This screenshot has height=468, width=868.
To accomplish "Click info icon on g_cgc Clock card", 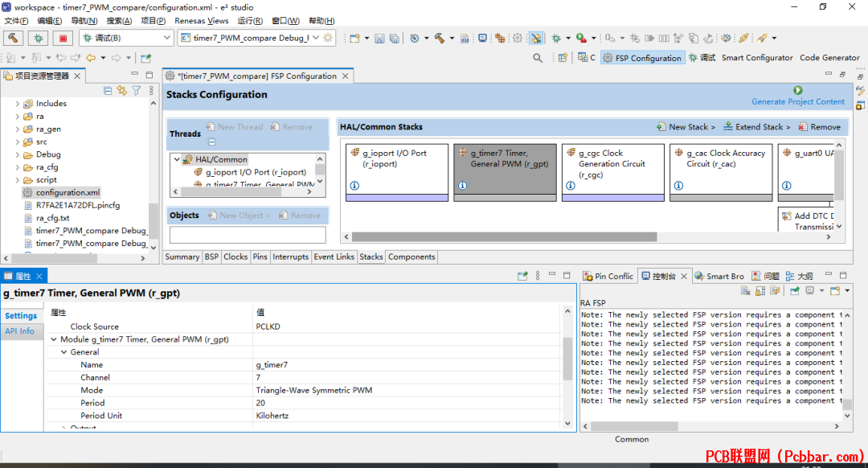I will (571, 186).
